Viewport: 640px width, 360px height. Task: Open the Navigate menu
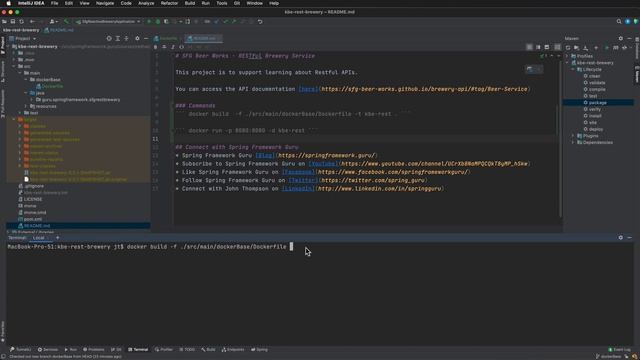pyautogui.click(x=105, y=3)
